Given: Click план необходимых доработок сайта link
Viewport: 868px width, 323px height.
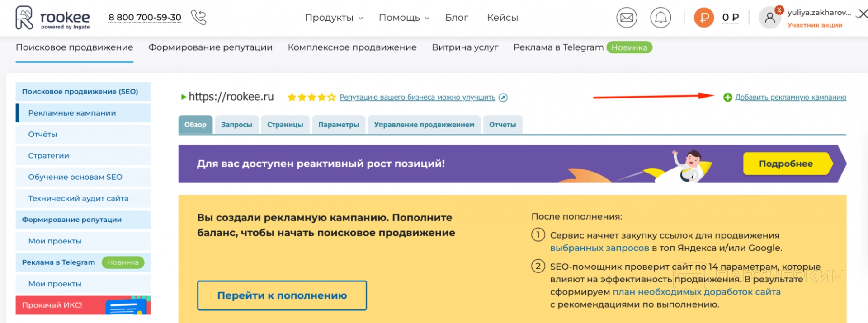Looking at the screenshot, I should coord(697,292).
